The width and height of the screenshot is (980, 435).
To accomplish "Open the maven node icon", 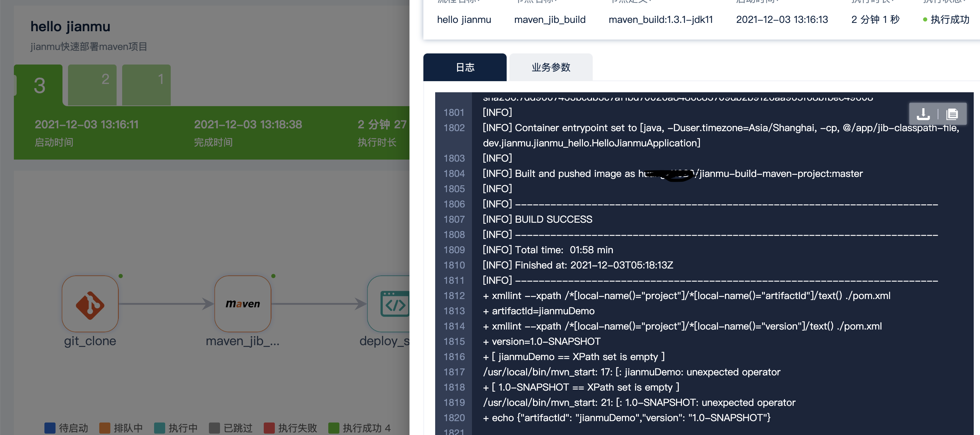I will click(243, 304).
